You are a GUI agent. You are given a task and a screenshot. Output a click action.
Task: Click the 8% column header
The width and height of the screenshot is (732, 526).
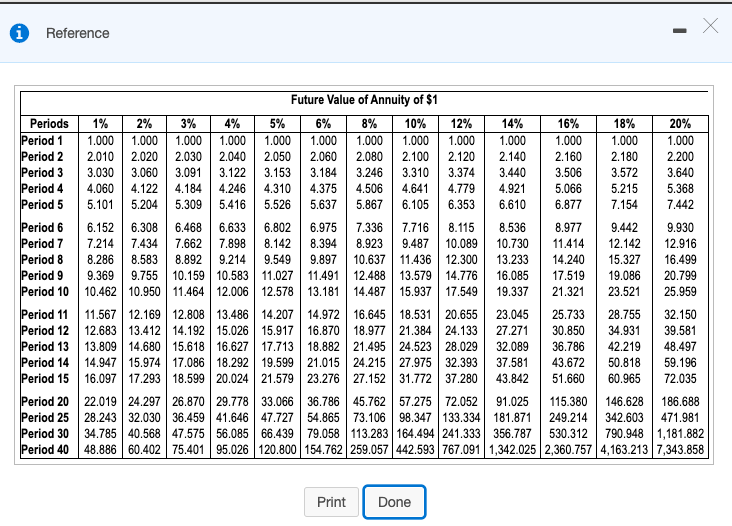click(x=369, y=124)
